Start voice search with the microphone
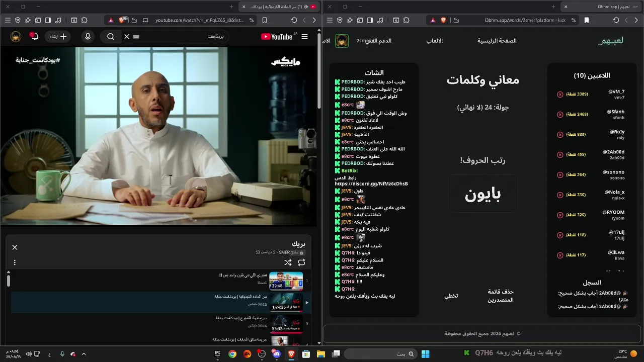Image resolution: width=644 pixels, height=362 pixels. coord(88,37)
